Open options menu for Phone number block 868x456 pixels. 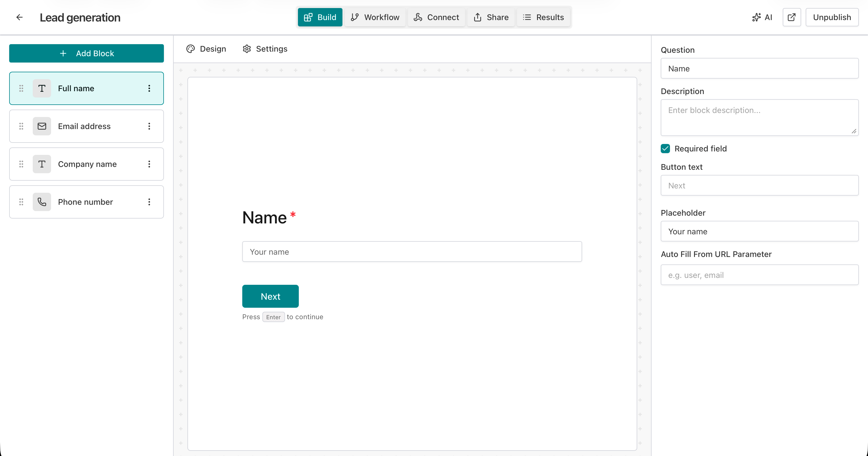click(x=149, y=202)
